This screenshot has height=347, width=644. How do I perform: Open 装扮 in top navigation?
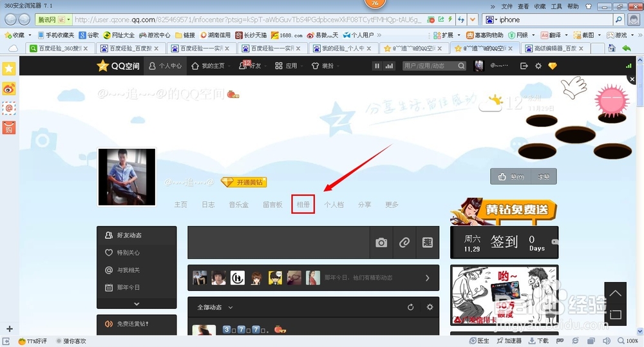point(323,66)
